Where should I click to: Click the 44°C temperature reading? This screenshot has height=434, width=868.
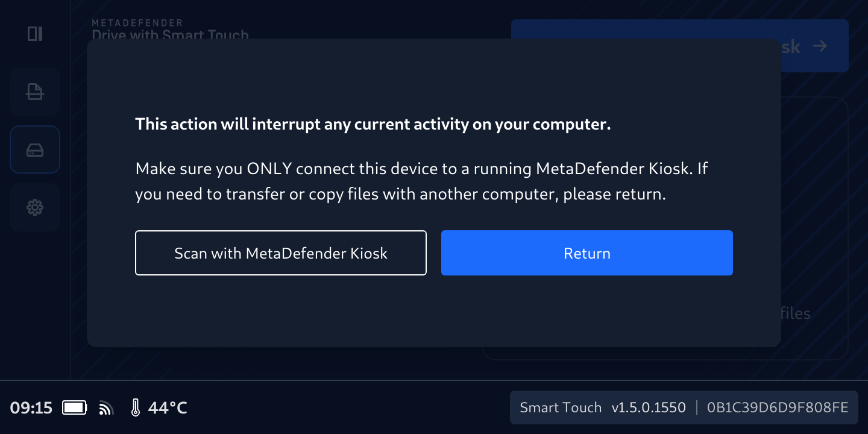[x=168, y=408]
